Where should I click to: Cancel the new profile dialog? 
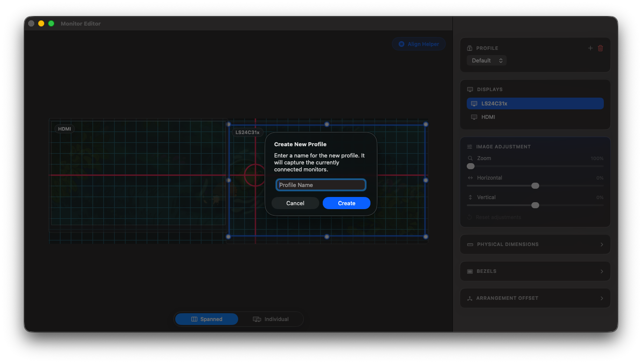pyautogui.click(x=295, y=203)
